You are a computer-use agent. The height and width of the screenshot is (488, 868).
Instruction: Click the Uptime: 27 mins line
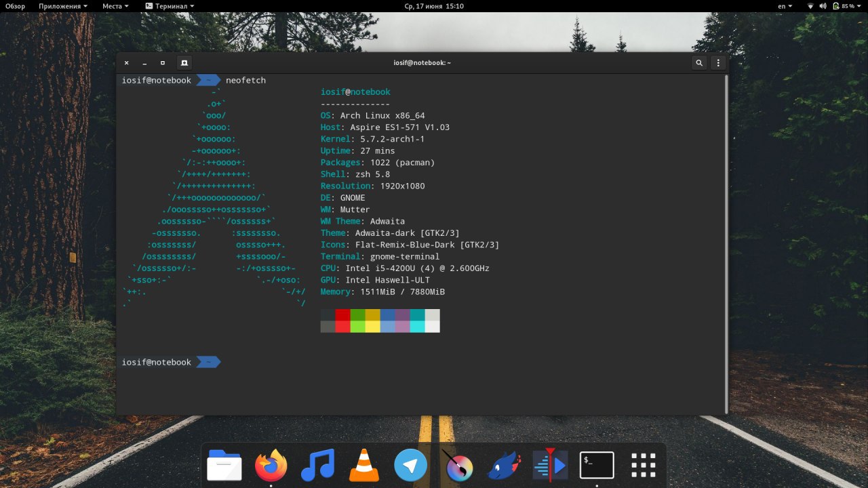[x=358, y=151]
